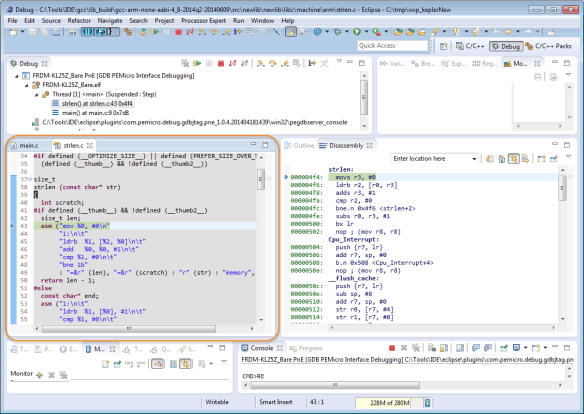
Task: Click the Disconnect icon in main toolbar
Action: [190, 32]
